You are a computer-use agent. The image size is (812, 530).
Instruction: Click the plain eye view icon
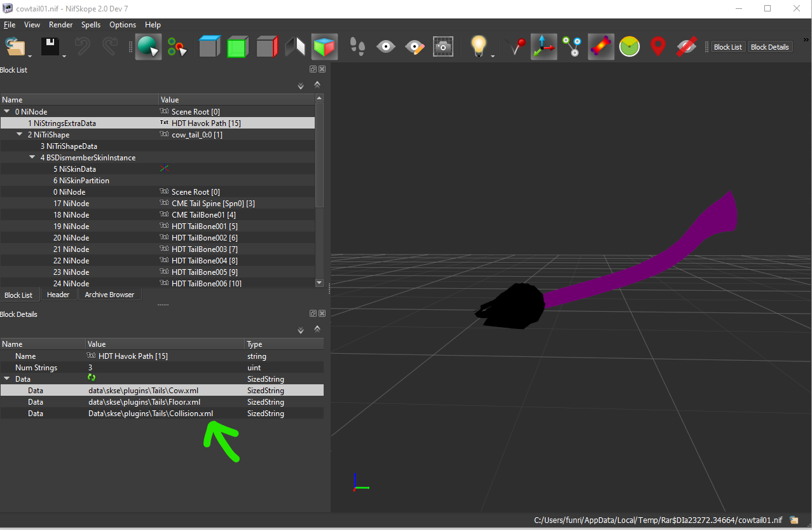pos(386,46)
